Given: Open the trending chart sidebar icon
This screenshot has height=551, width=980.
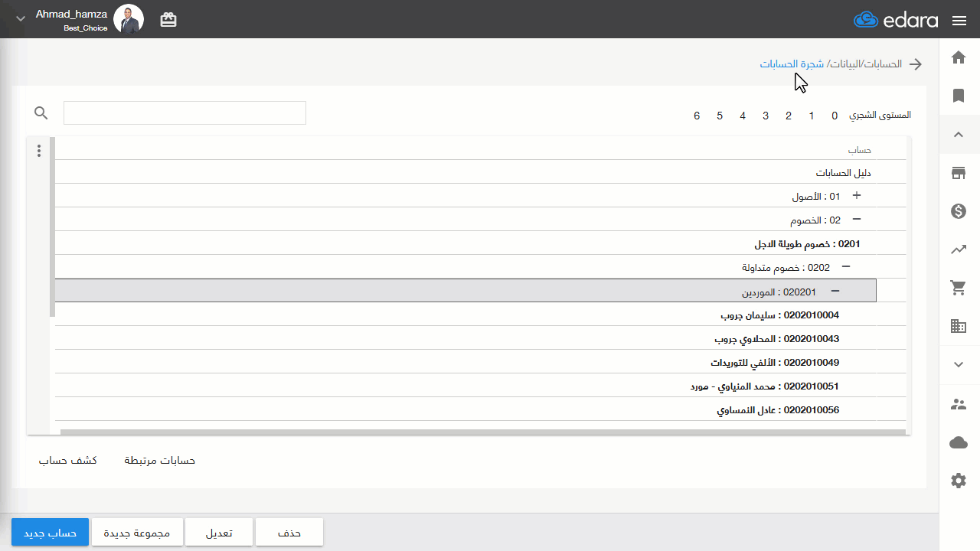Looking at the screenshot, I should coord(959,249).
